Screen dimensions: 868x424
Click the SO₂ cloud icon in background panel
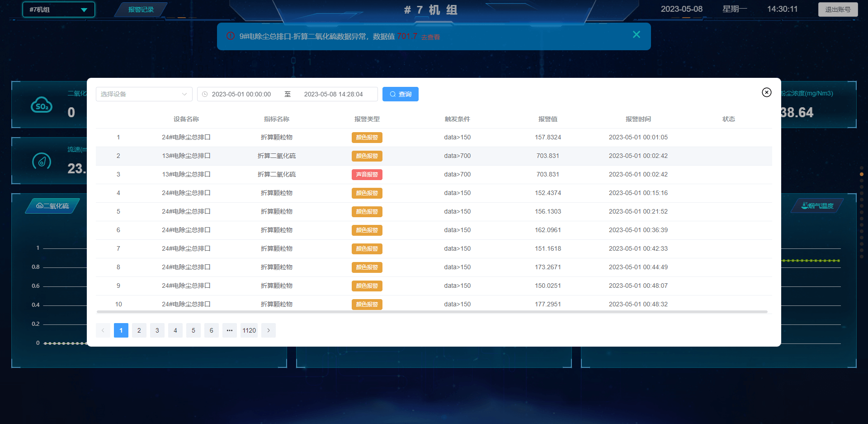pos(42,105)
